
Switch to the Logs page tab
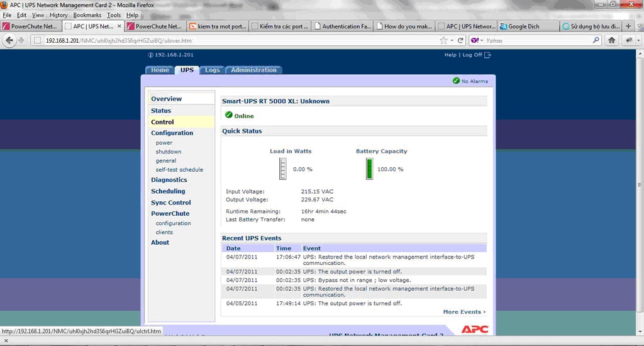coord(213,70)
